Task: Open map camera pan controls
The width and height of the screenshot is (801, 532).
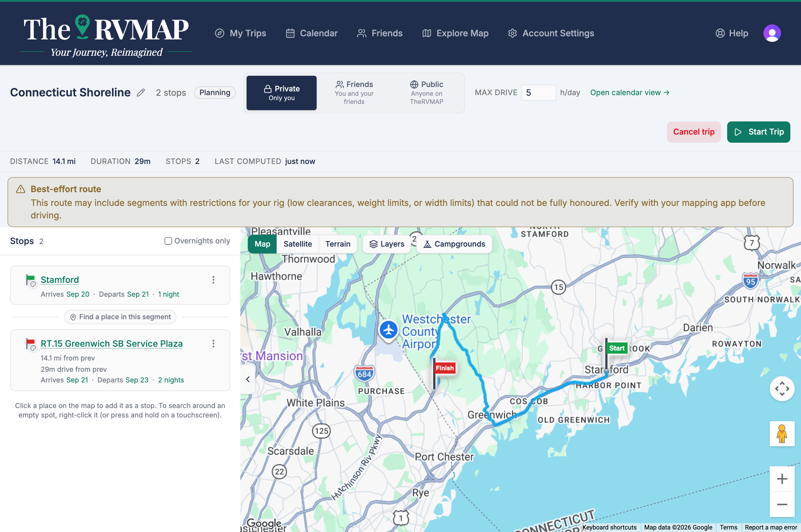Action: click(x=782, y=389)
